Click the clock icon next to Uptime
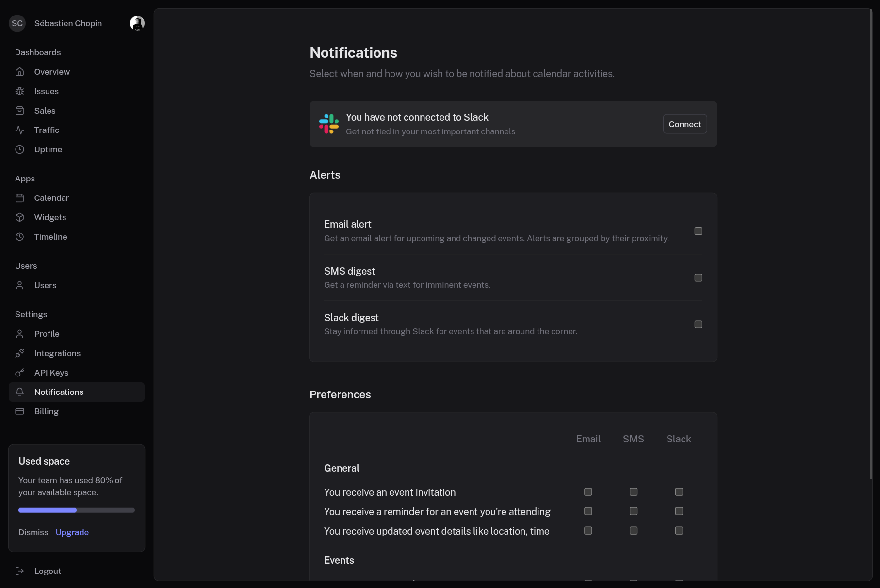This screenshot has height=588, width=880. click(x=19, y=149)
